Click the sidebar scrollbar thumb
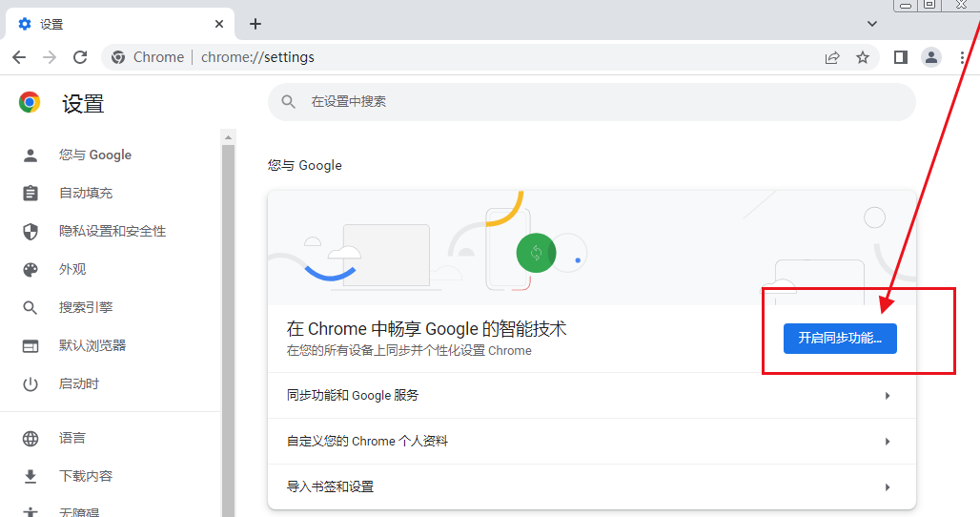 coord(228,331)
